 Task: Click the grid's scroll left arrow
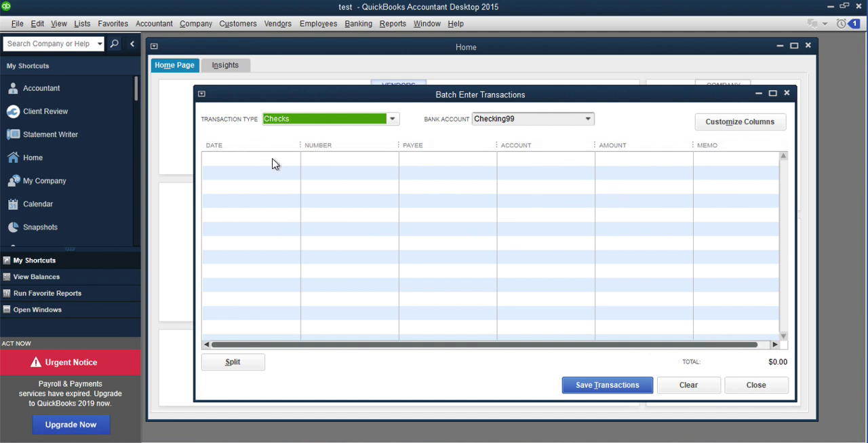coord(207,345)
